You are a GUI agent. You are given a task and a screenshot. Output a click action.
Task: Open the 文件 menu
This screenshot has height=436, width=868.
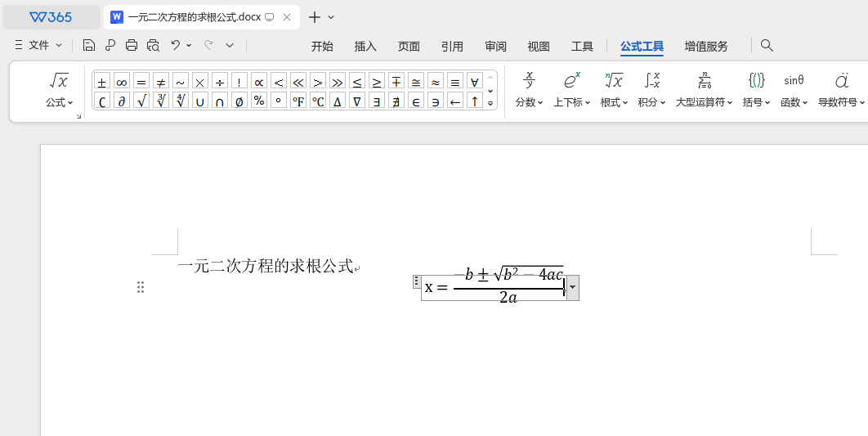point(38,46)
